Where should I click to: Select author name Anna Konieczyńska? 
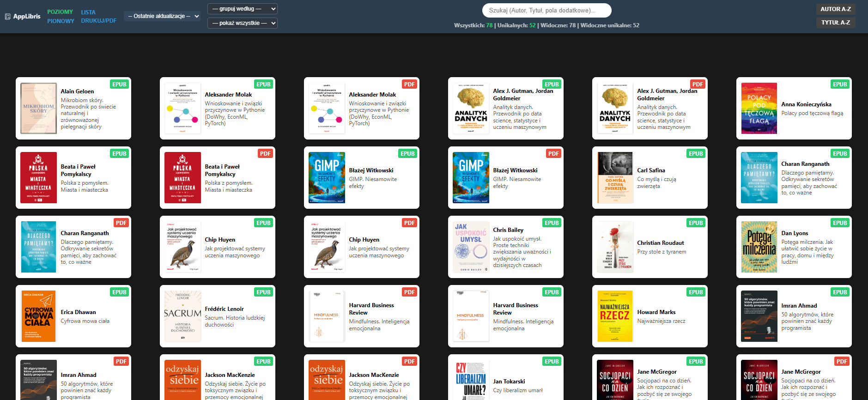pyautogui.click(x=807, y=104)
